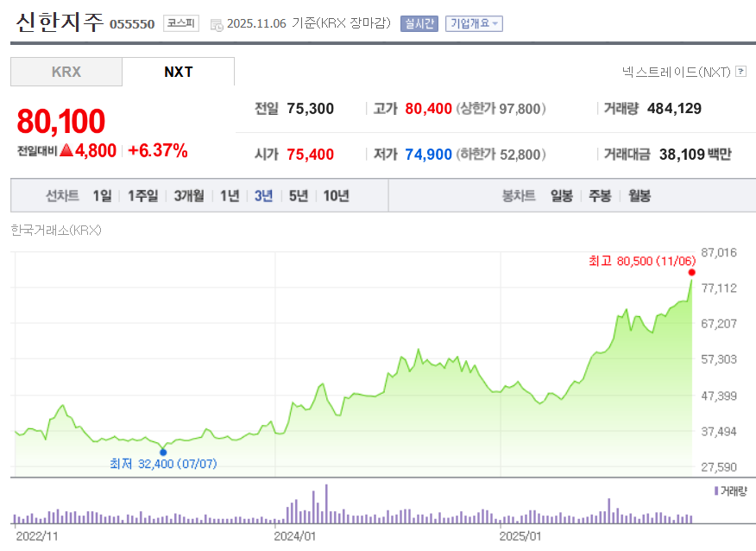
Task: Click the calendar clock icon beside the date
Action: pos(217,24)
